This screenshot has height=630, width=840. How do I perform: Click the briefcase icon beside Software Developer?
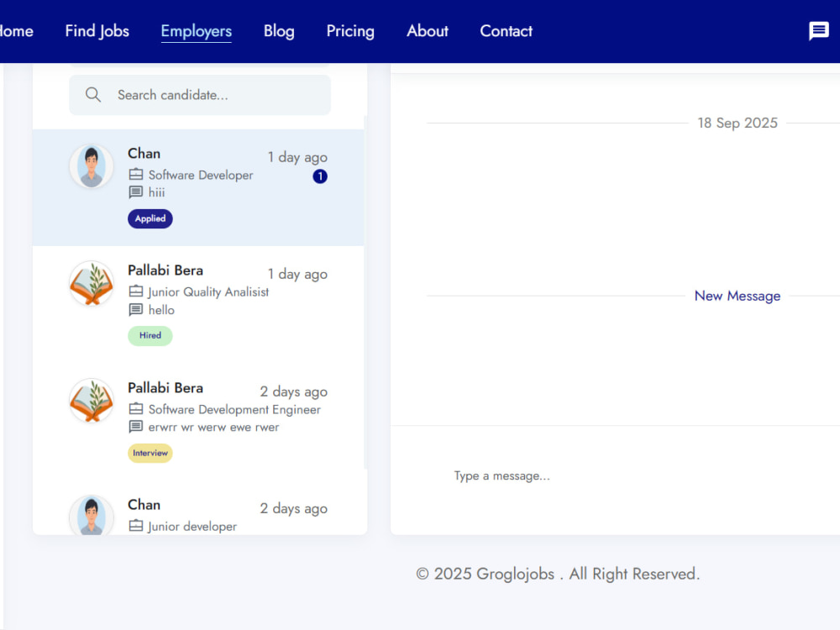136,175
